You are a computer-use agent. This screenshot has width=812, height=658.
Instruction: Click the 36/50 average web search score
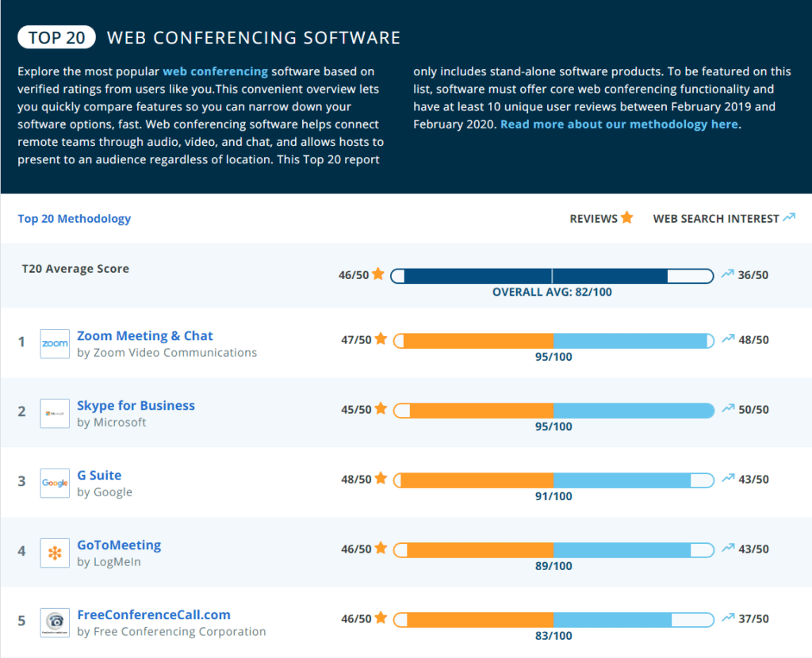pos(753,275)
